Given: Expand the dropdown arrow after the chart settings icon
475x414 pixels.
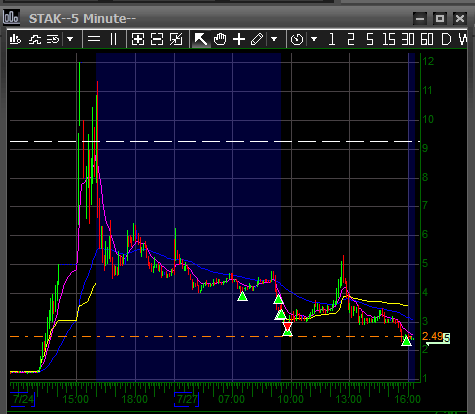Looking at the screenshot, I should 70,39.
